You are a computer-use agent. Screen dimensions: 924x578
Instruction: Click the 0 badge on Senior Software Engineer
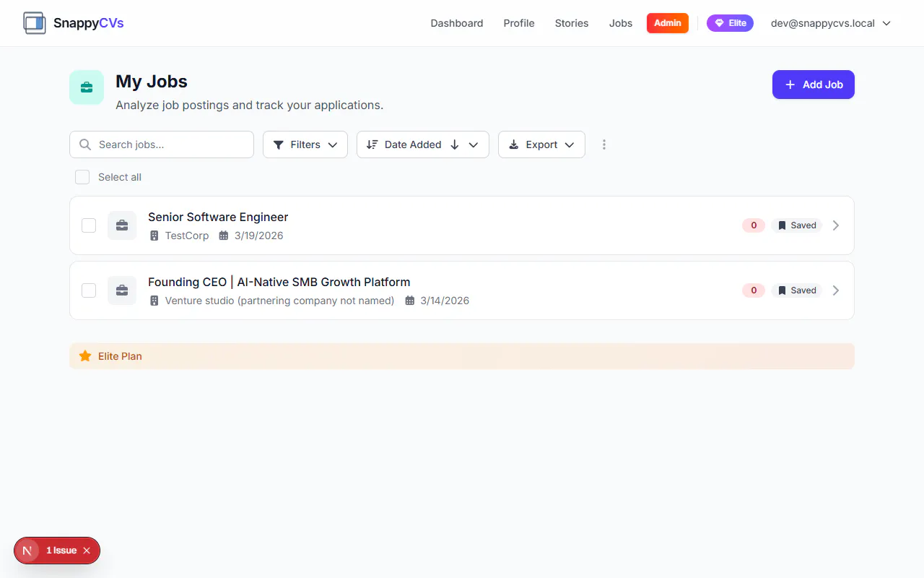pyautogui.click(x=754, y=225)
